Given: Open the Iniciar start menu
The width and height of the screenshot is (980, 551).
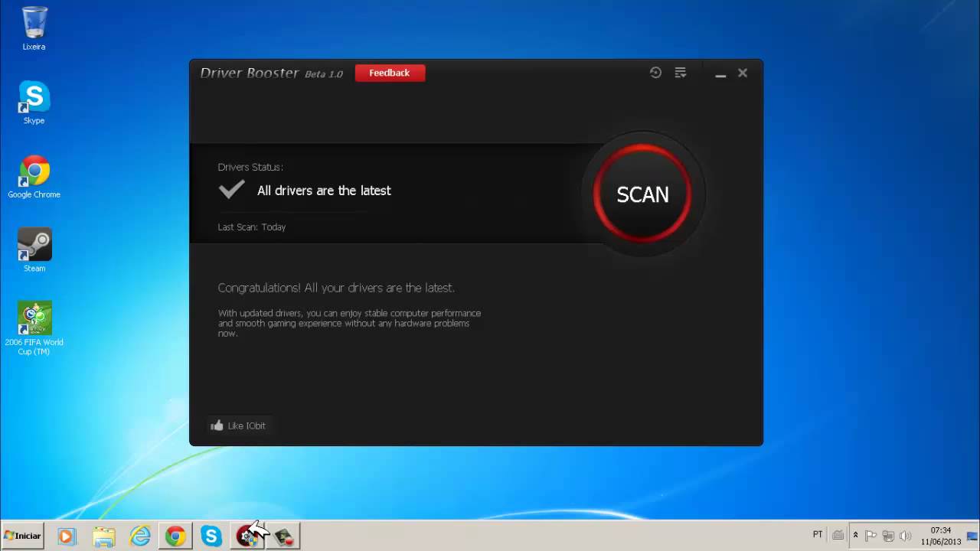Looking at the screenshot, I should 22,536.
